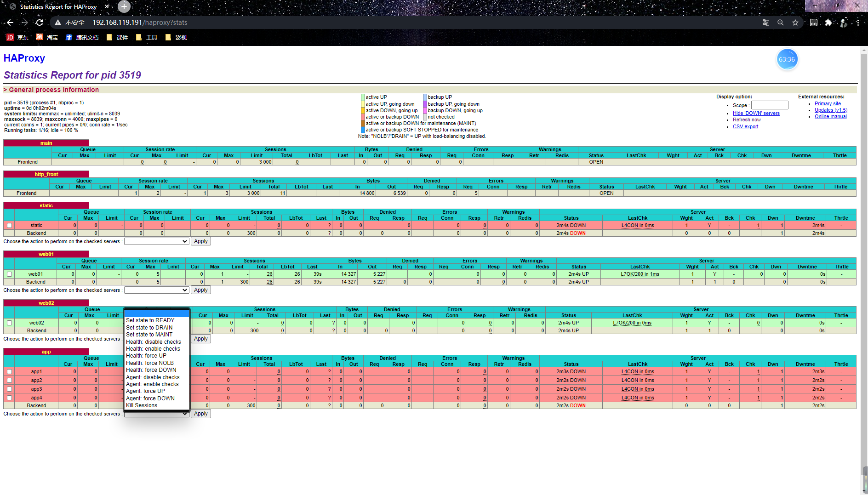Bookmark this page with the star

coord(795,23)
